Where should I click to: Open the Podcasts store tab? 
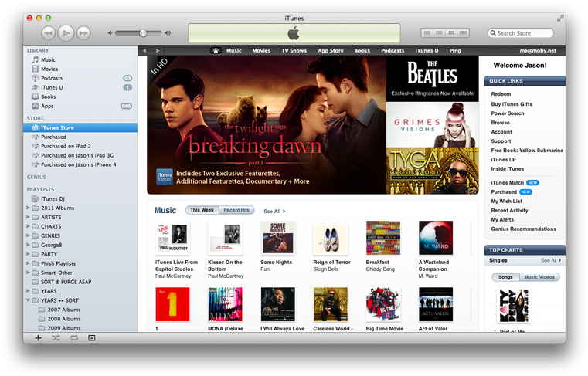(393, 51)
